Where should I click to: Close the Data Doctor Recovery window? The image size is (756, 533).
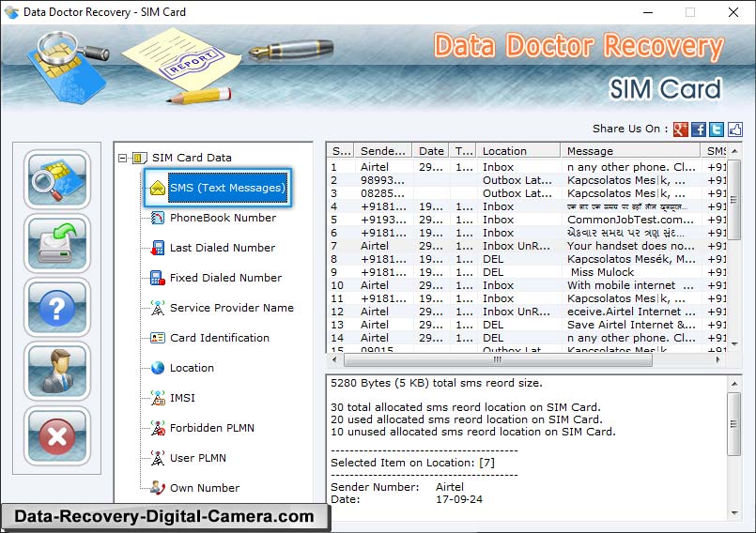tap(733, 12)
